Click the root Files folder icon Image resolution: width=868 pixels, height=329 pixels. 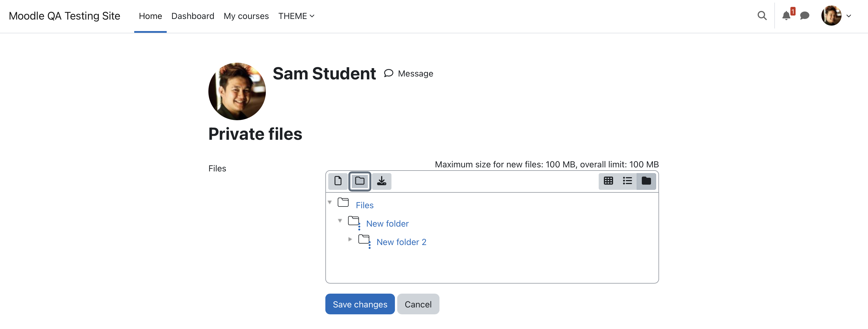click(x=343, y=202)
